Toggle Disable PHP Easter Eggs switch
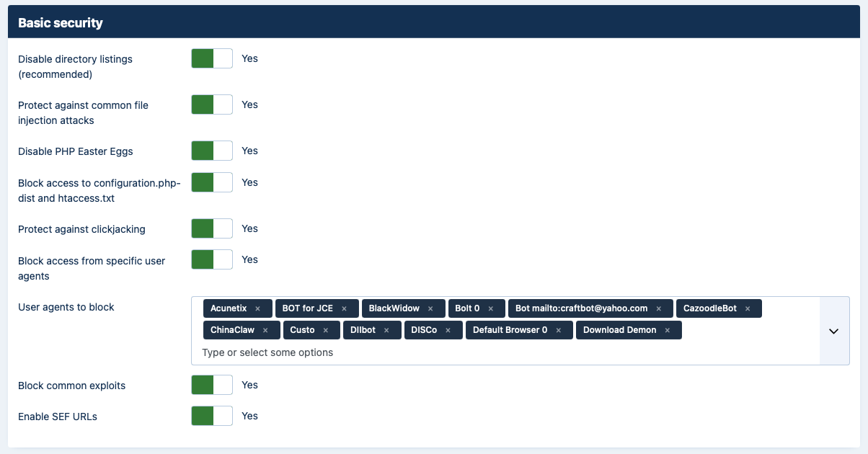Viewport: 868px width, 454px height. (212, 151)
